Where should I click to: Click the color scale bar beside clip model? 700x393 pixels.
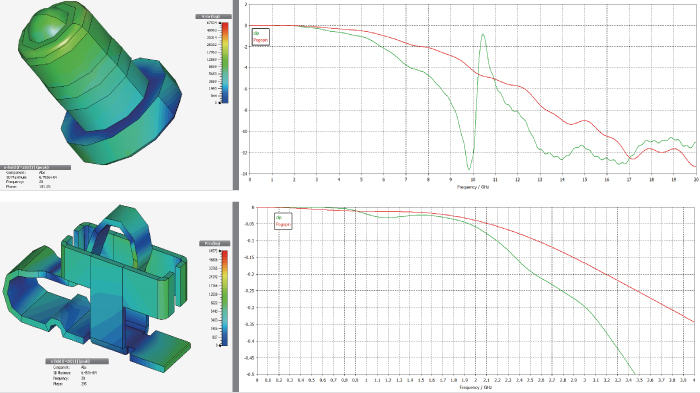(x=225, y=298)
